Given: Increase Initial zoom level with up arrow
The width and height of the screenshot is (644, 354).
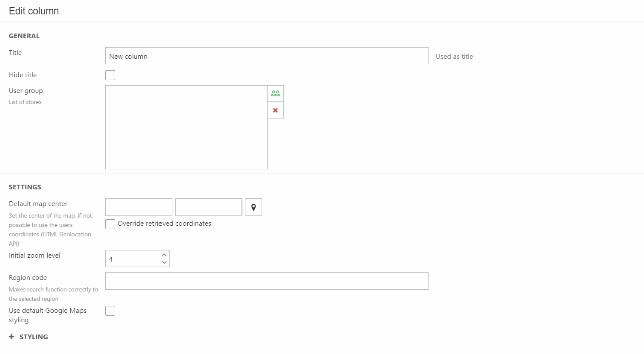Looking at the screenshot, I should tap(164, 255).
